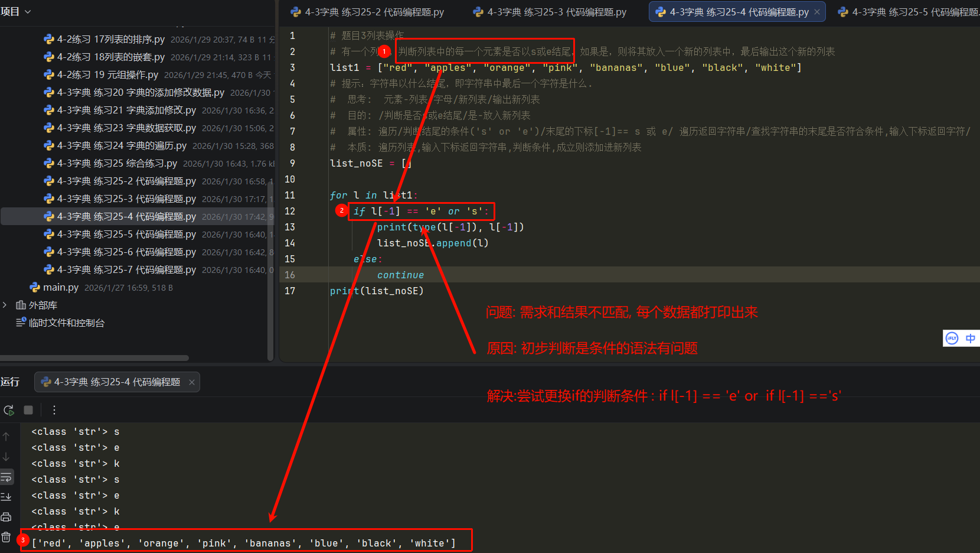Screen dimensions: 980x553
Task: Click gutter line number 3
Action: [292, 67]
